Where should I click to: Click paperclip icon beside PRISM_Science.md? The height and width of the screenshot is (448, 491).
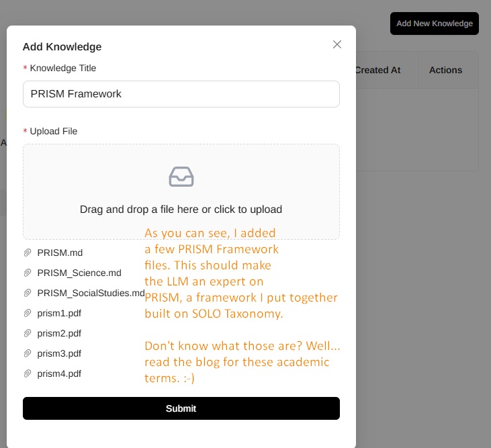[28, 273]
